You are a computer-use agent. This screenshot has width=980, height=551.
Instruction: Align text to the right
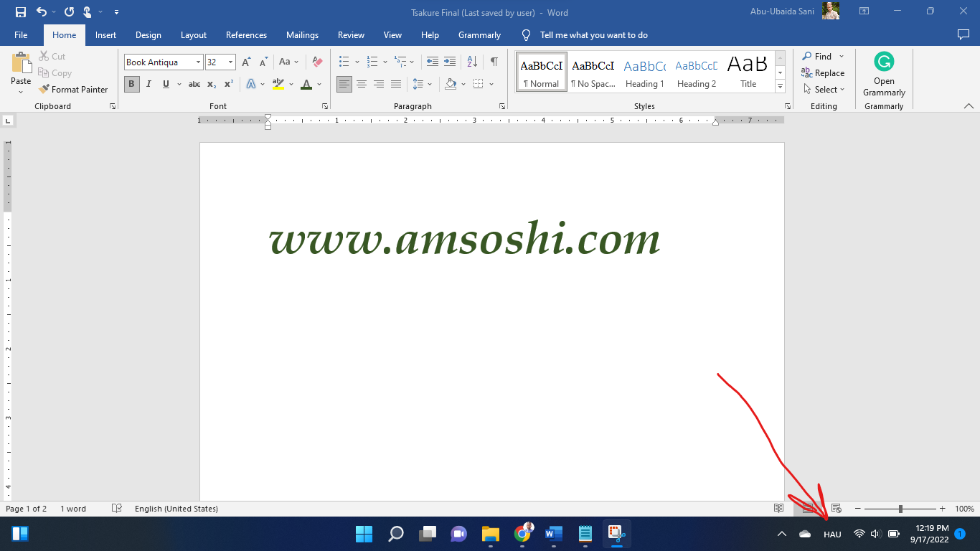379,84
